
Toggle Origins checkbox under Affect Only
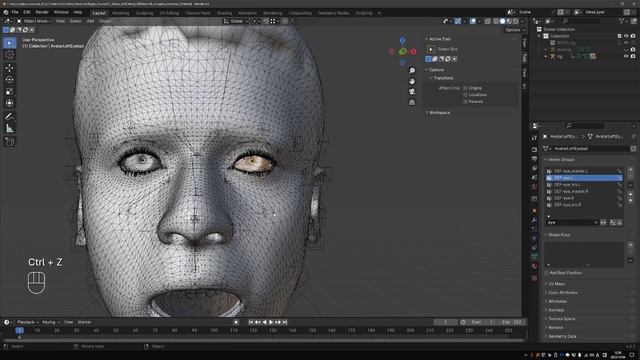[x=465, y=88]
